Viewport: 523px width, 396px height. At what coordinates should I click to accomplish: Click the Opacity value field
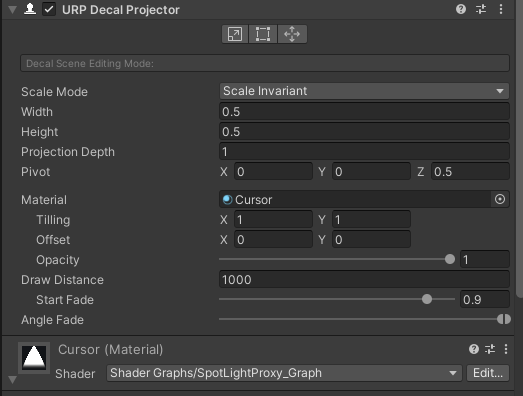(x=485, y=260)
